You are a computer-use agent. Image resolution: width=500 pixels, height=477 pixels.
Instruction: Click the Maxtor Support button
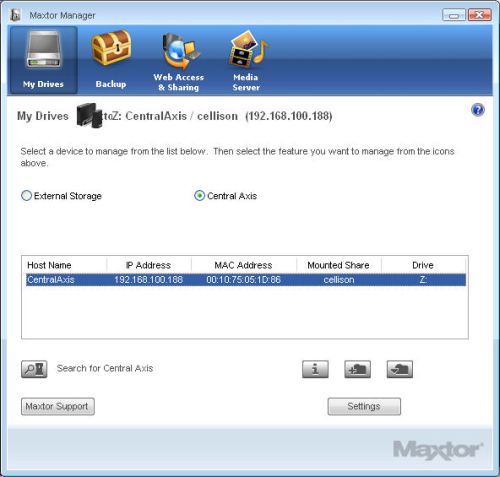pyautogui.click(x=58, y=406)
